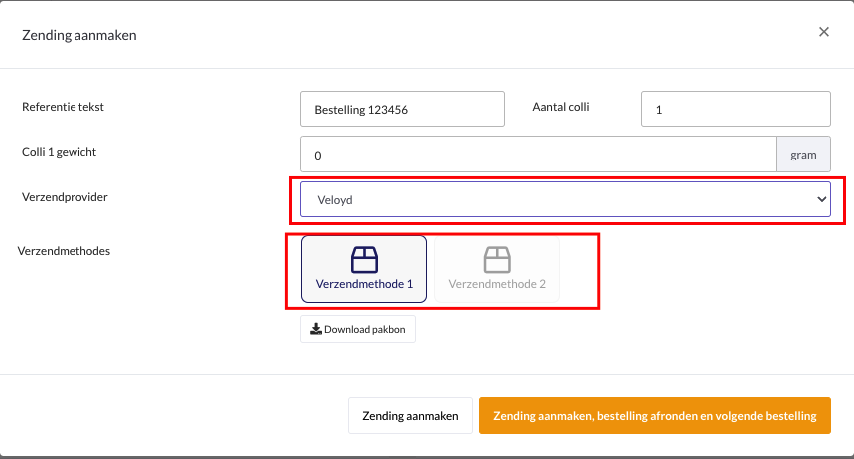Close the Zending aanmaken dialog
The height and width of the screenshot is (459, 854).
[x=824, y=32]
